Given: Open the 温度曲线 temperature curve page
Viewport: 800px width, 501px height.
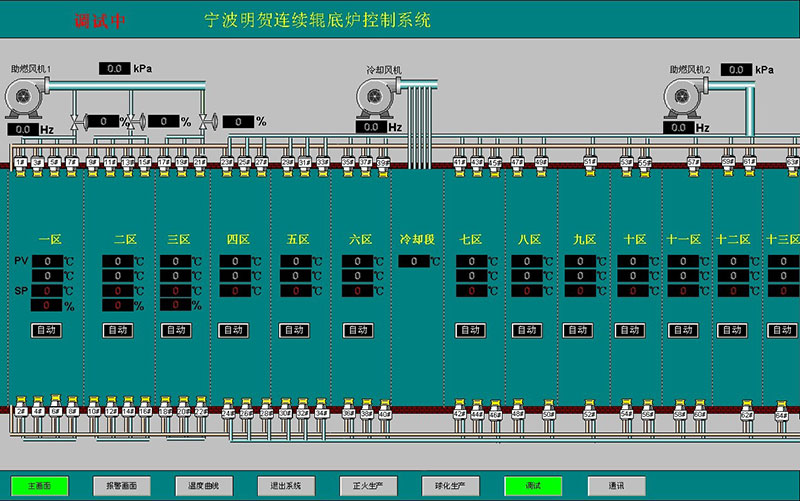Looking at the screenshot, I should coord(204,485).
